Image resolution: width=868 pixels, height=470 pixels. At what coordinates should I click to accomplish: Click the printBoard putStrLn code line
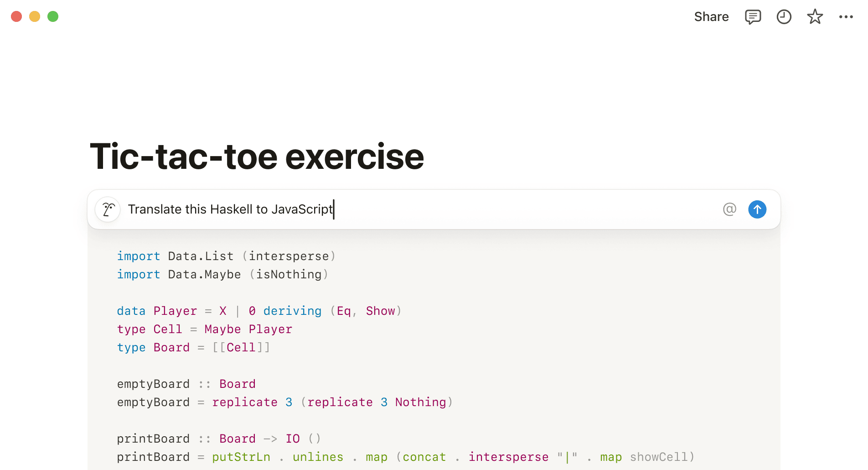405,457
